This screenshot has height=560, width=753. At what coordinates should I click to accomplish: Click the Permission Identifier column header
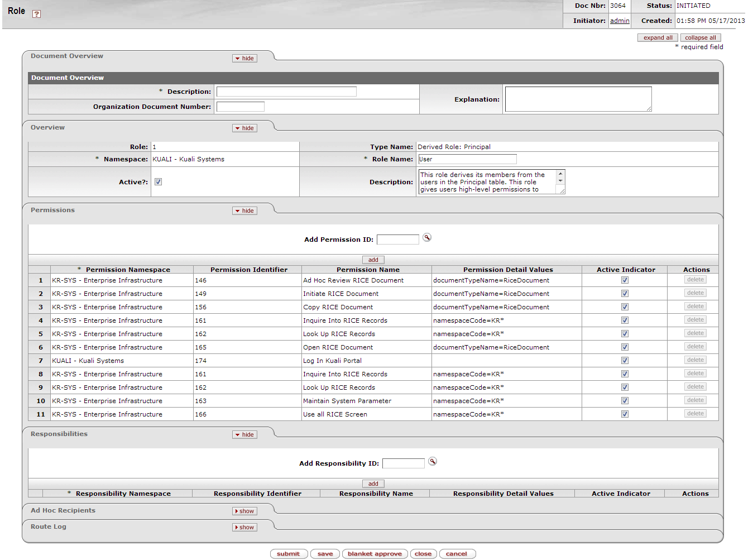pyautogui.click(x=249, y=270)
